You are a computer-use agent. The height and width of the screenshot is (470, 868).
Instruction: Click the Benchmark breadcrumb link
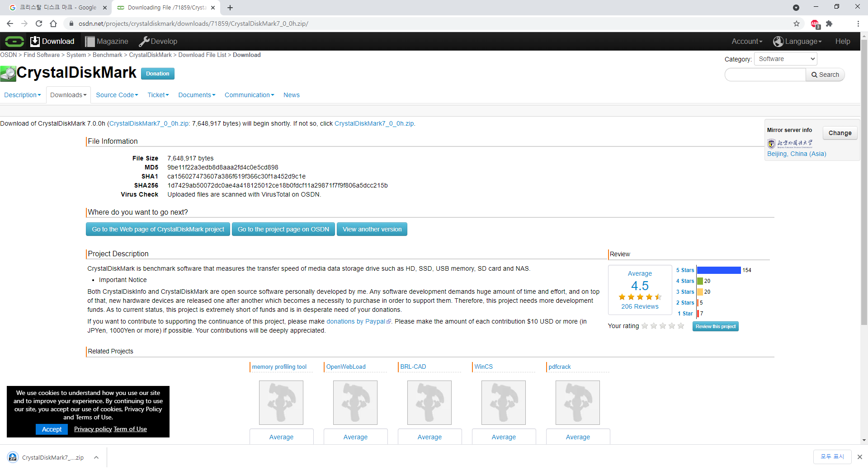(x=108, y=55)
